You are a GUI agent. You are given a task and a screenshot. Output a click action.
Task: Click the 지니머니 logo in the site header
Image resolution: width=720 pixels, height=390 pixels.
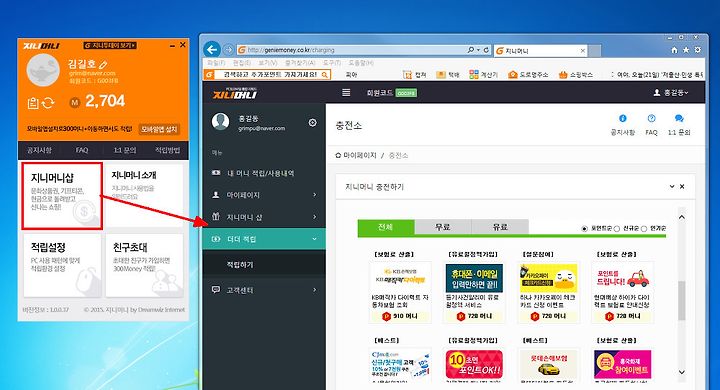click(x=235, y=93)
